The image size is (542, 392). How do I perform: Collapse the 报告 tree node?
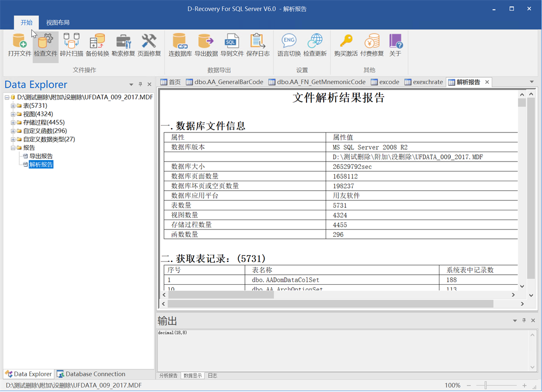(x=13, y=148)
